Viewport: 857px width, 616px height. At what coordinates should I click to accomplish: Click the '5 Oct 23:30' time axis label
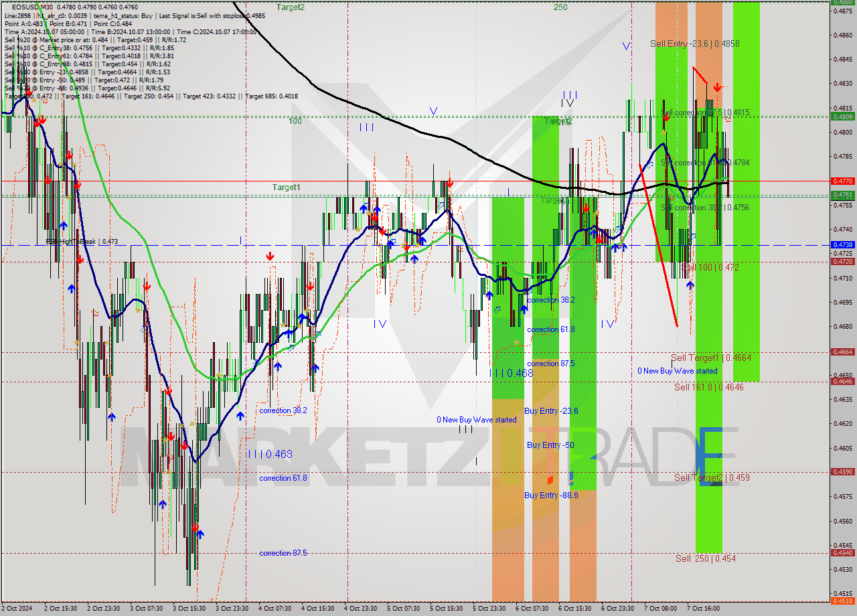[489, 609]
